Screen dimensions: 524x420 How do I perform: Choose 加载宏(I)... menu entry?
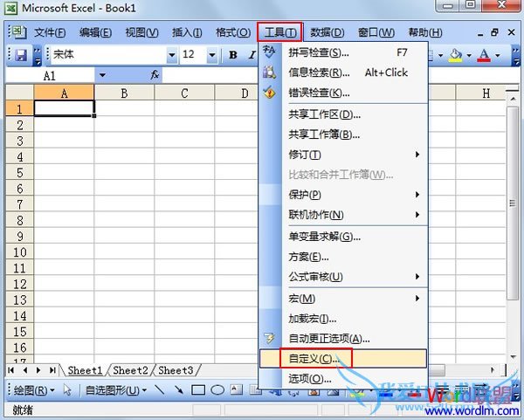343,319
